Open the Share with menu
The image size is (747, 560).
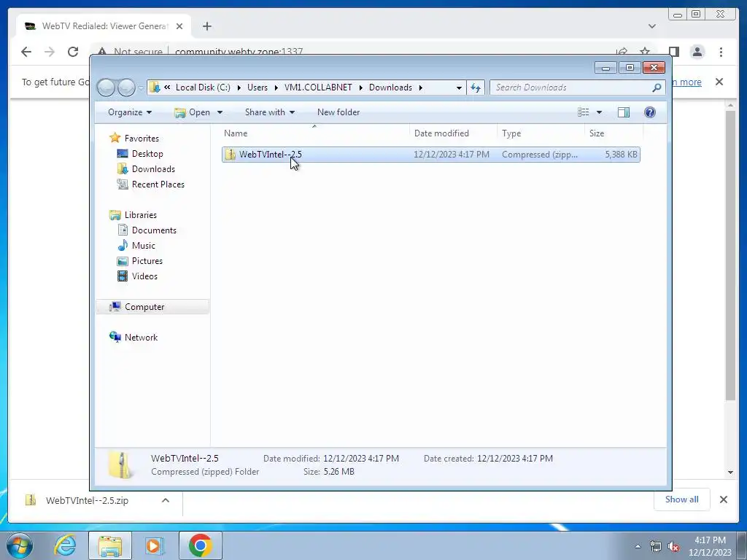270,112
